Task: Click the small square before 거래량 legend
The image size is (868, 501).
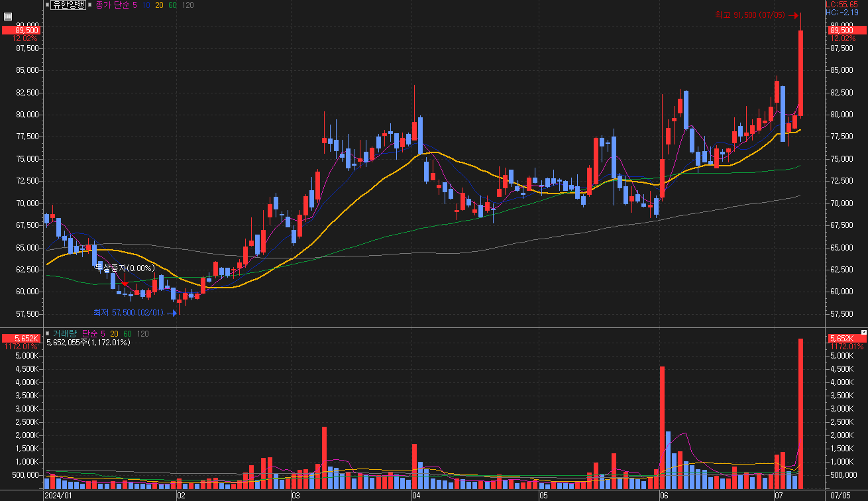Action: click(47, 333)
